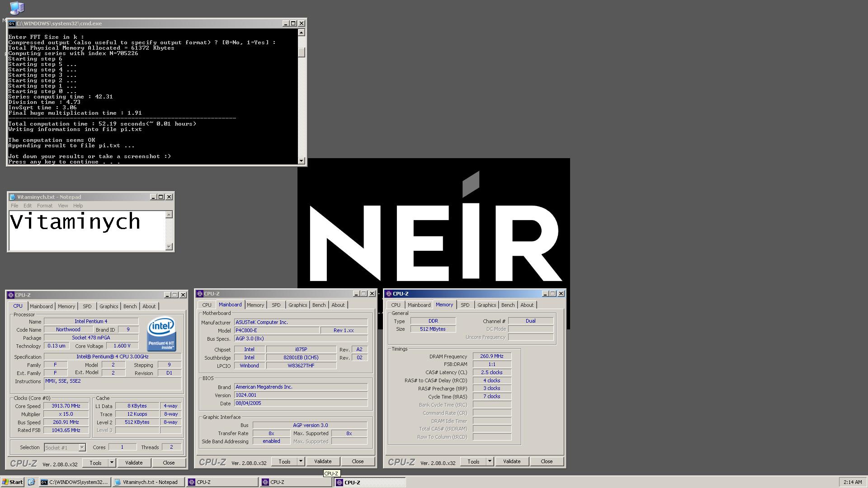Click Tools button in the CPU tab window
This screenshot has width=868, height=488.
[x=95, y=463]
